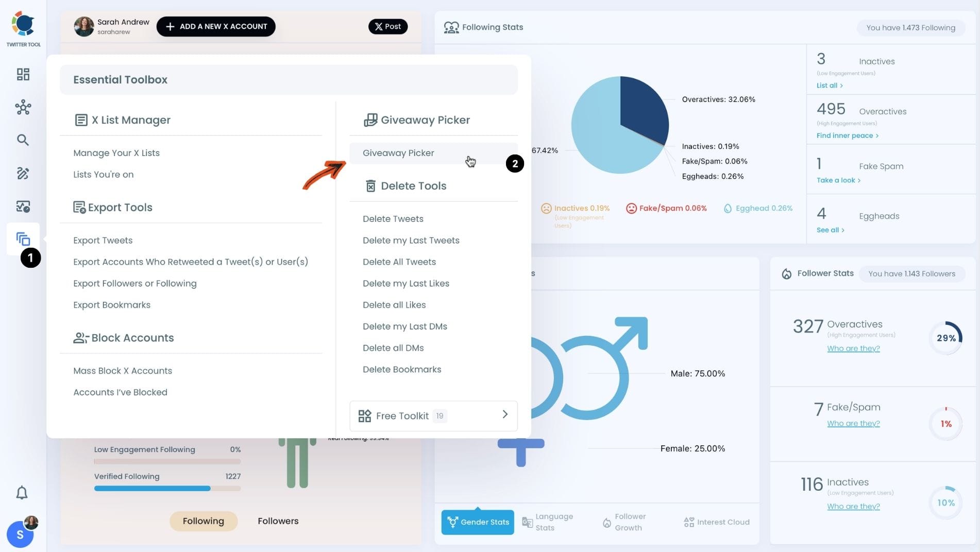The height and width of the screenshot is (552, 980).
Task: Open Accounts I've Blocked
Action: pyautogui.click(x=120, y=392)
